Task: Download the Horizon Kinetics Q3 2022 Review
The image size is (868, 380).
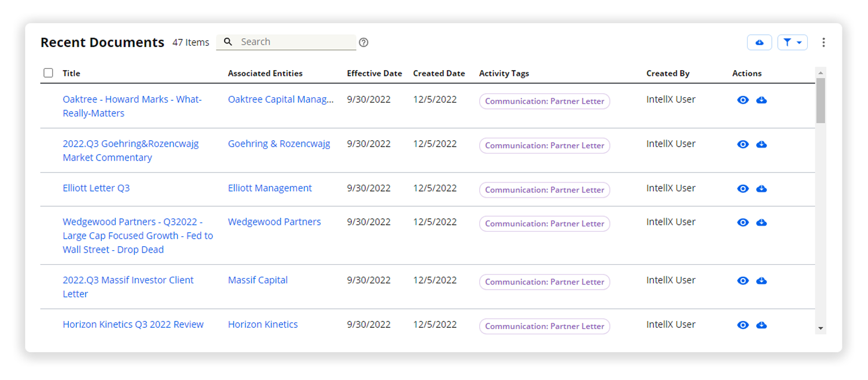Action: point(762,325)
